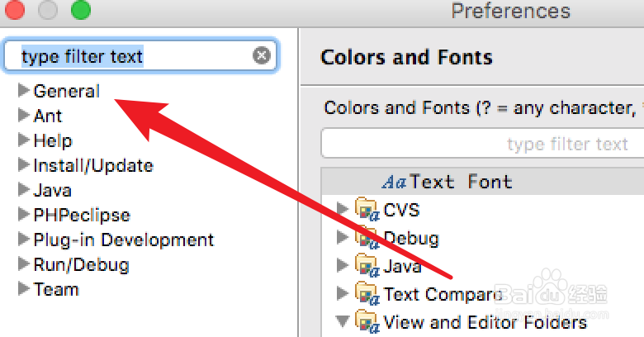Select Install/Update in the preferences tree

pos(92,165)
